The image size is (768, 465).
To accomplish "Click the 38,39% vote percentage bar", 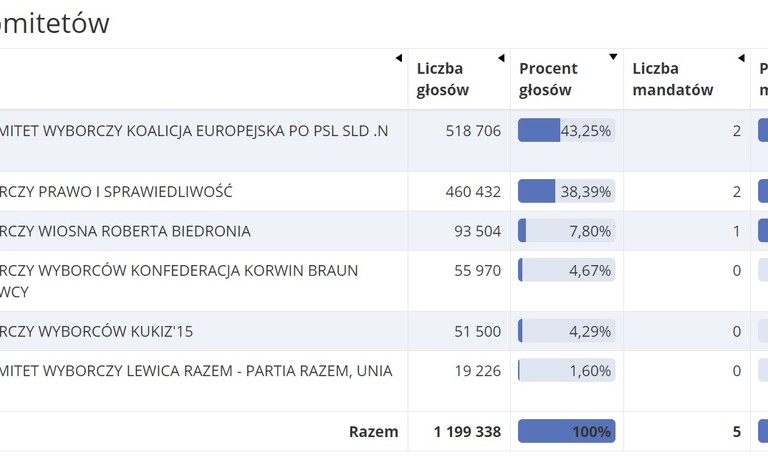I will click(x=566, y=191).
